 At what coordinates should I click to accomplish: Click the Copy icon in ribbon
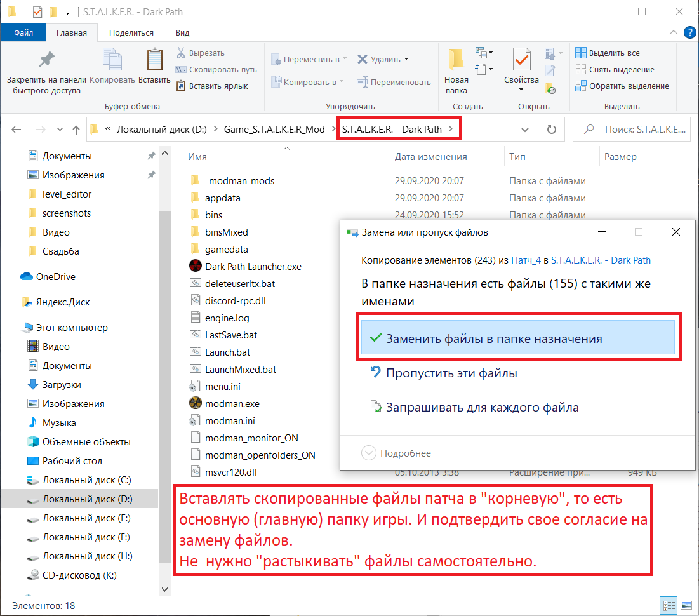click(x=112, y=60)
